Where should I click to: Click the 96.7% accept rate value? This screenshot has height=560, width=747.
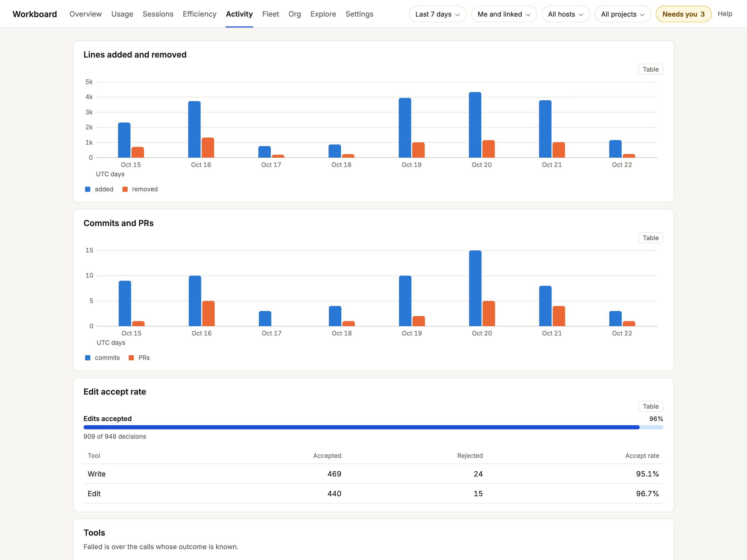coord(647,494)
